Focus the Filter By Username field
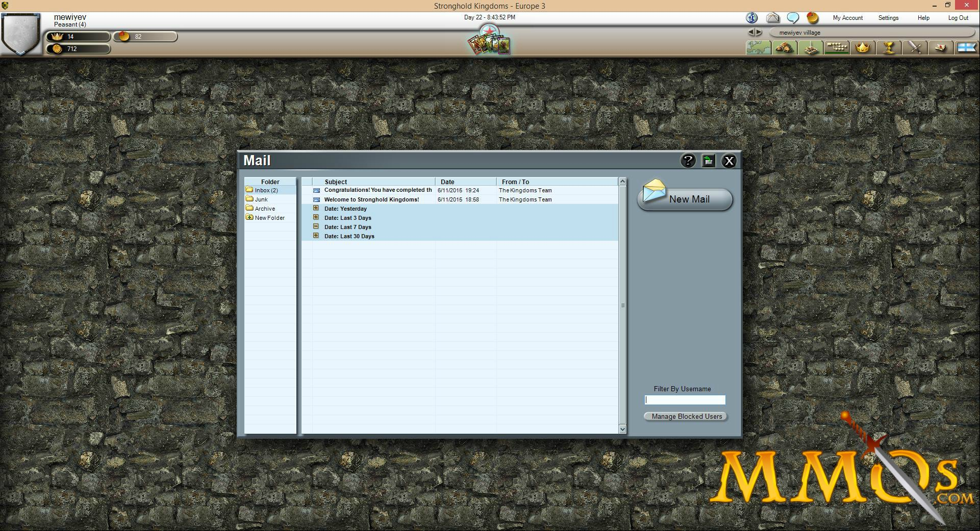This screenshot has width=980, height=531. click(685, 400)
